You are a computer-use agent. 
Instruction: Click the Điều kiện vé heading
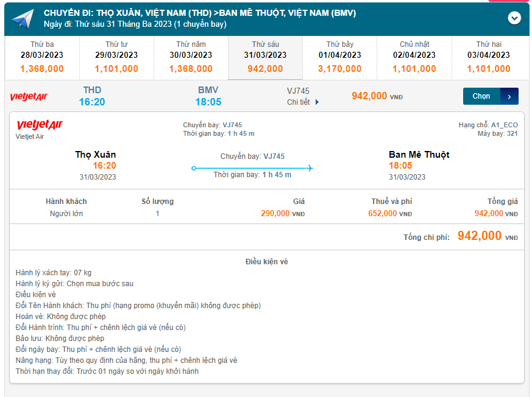[x=266, y=262]
